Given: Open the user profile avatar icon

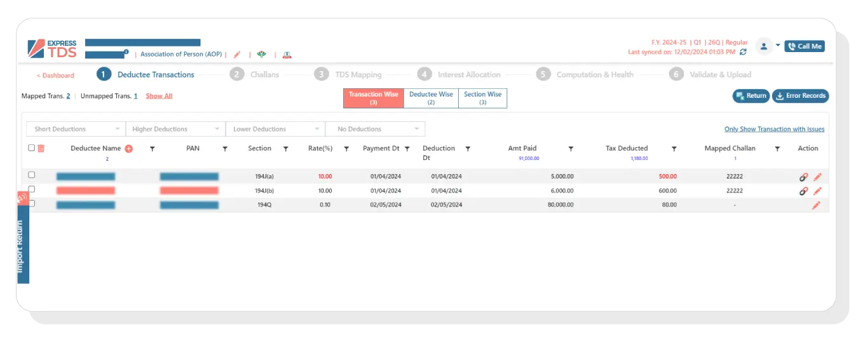Looking at the screenshot, I should pyautogui.click(x=763, y=46).
